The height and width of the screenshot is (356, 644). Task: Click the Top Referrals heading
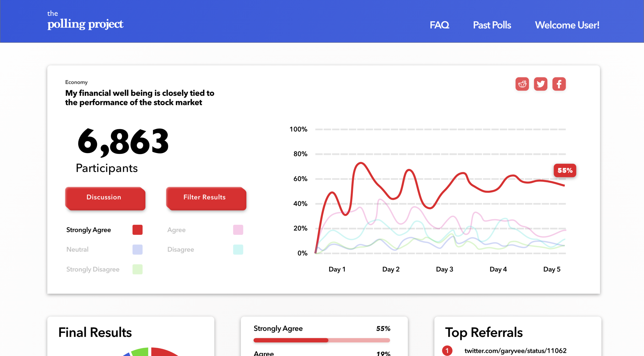[484, 332]
